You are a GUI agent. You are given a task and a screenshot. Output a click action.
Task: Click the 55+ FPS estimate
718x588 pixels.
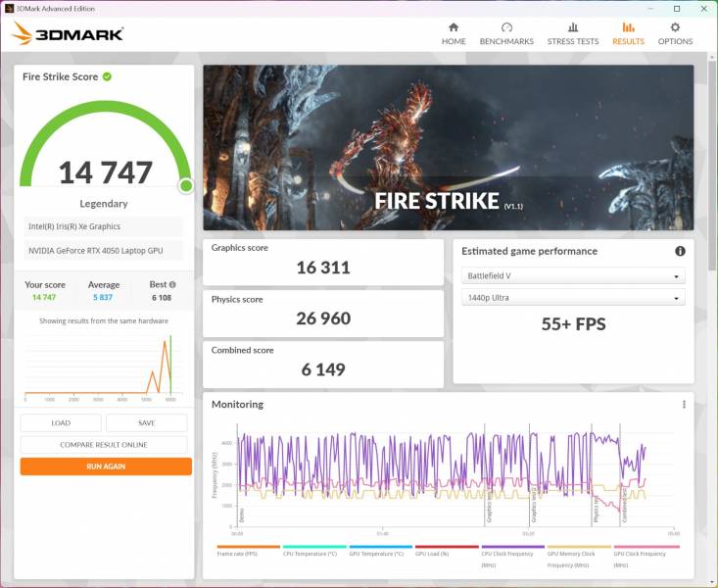pyautogui.click(x=573, y=324)
